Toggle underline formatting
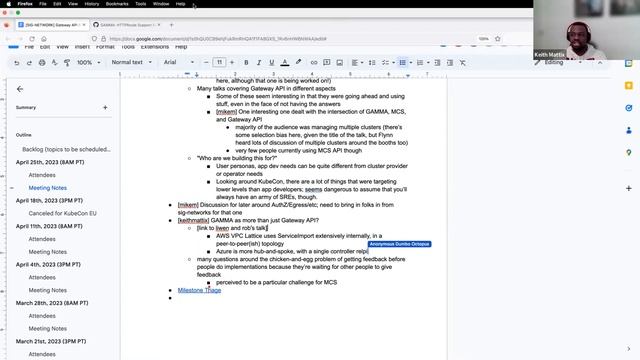The height and width of the screenshot is (360, 640). point(271,62)
